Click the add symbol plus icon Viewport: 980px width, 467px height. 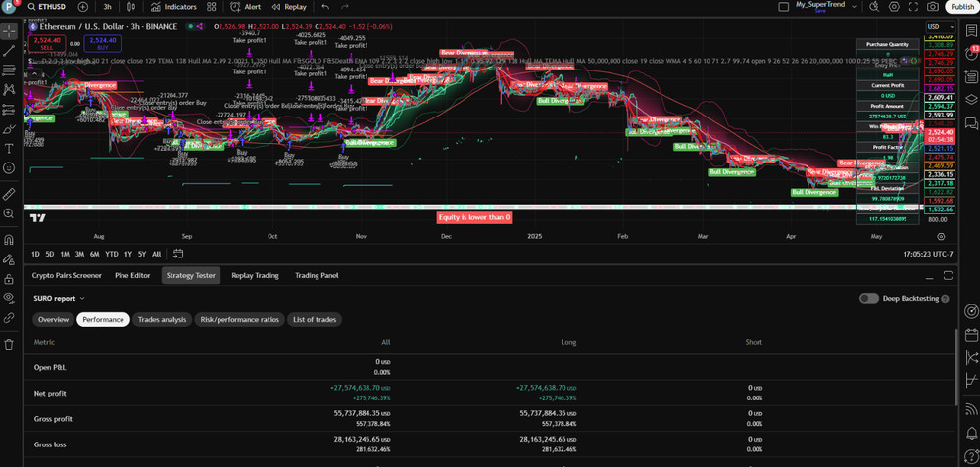[x=83, y=7]
